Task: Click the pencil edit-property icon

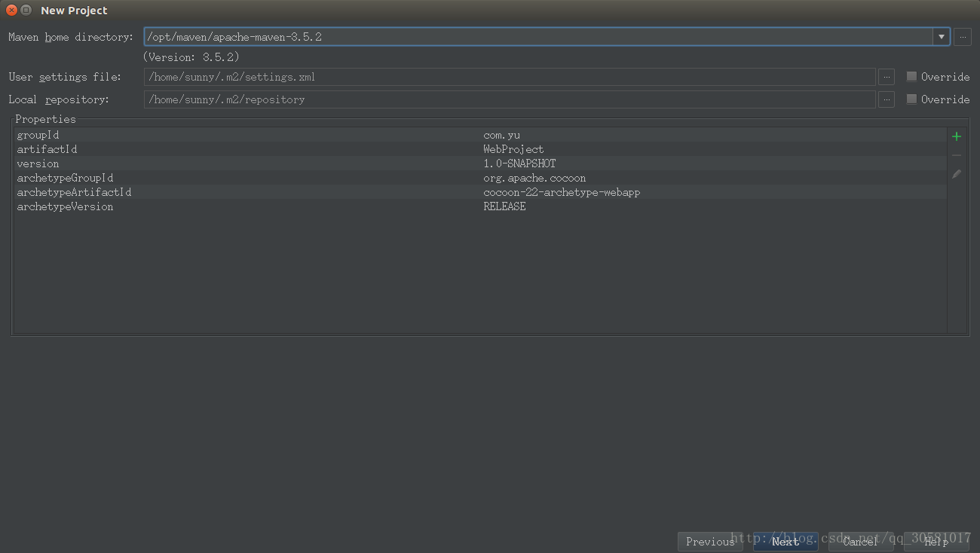Action: 957,174
